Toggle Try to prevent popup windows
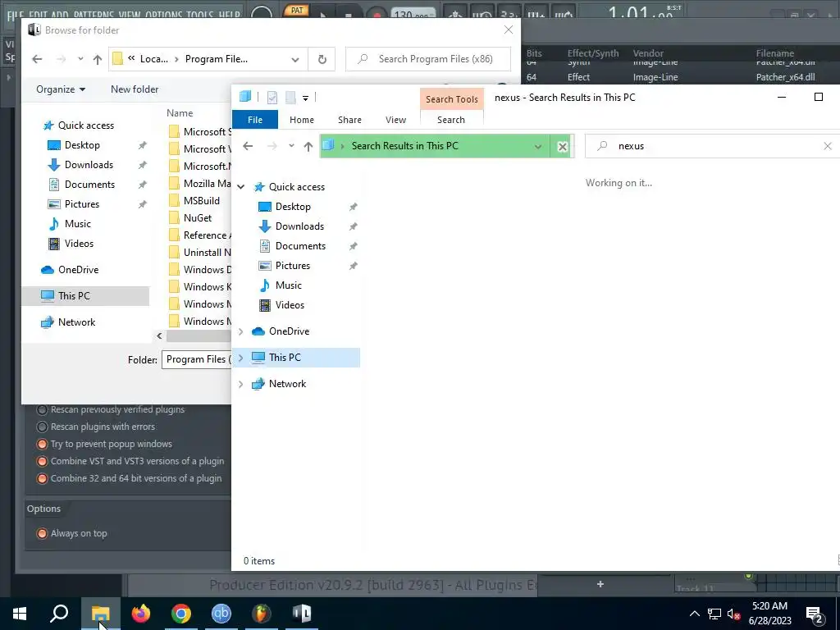This screenshot has height=630, width=840. pyautogui.click(x=42, y=444)
